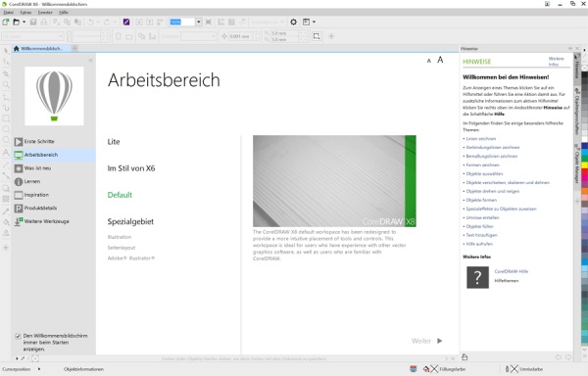Viewport: 588px width, 376px height.
Task: Click the Save disk icon
Action: pyautogui.click(x=33, y=23)
